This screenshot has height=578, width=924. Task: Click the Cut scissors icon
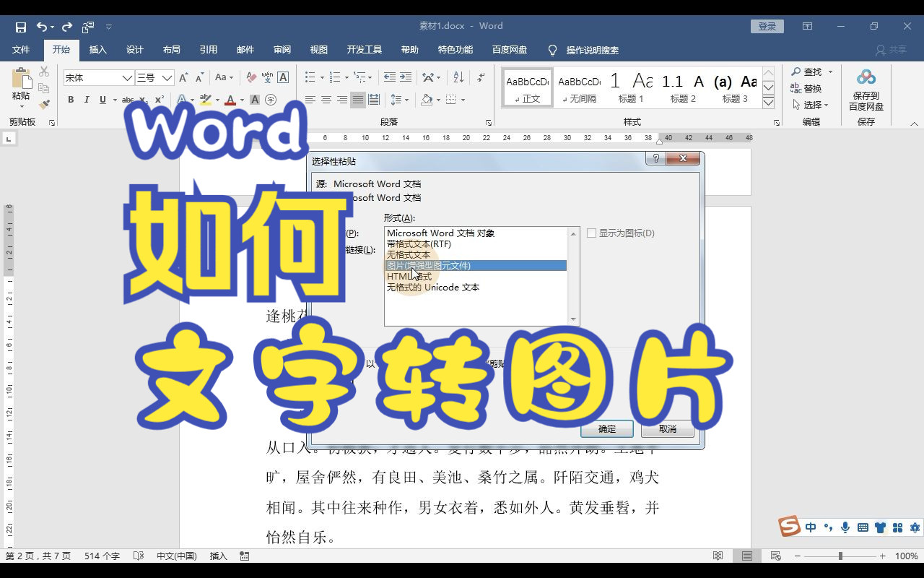(44, 72)
